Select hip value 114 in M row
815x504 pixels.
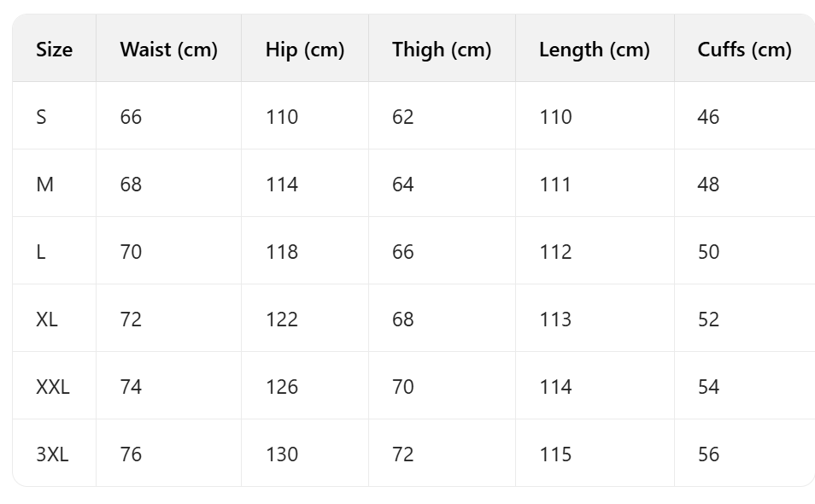281,185
